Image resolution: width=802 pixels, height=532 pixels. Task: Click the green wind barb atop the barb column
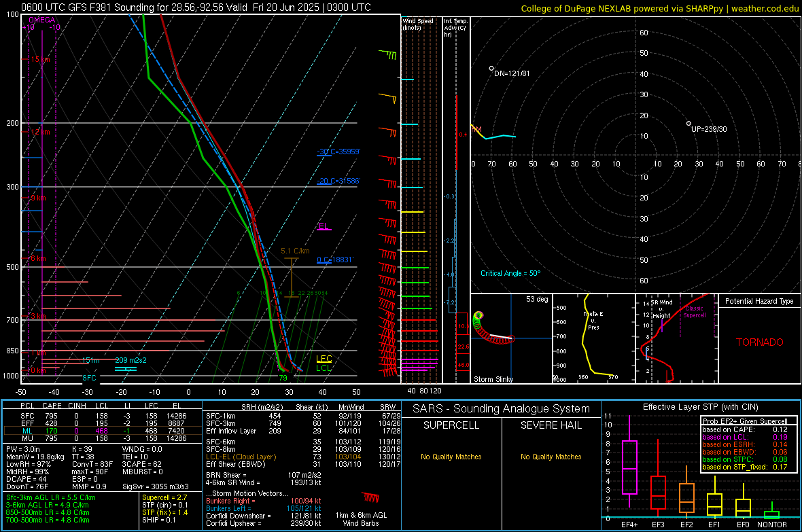point(387,54)
